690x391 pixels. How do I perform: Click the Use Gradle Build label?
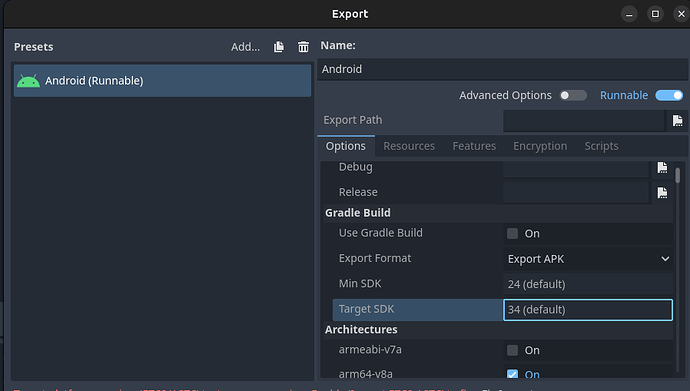(x=380, y=233)
